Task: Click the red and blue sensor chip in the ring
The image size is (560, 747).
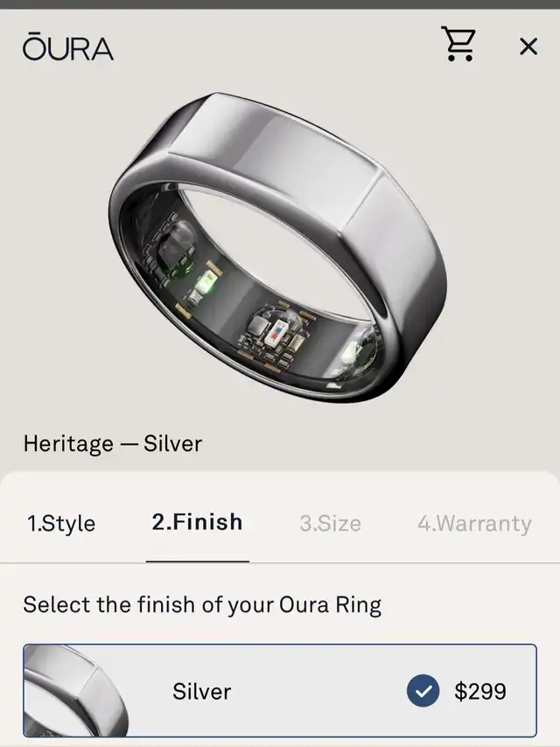Action: click(278, 332)
